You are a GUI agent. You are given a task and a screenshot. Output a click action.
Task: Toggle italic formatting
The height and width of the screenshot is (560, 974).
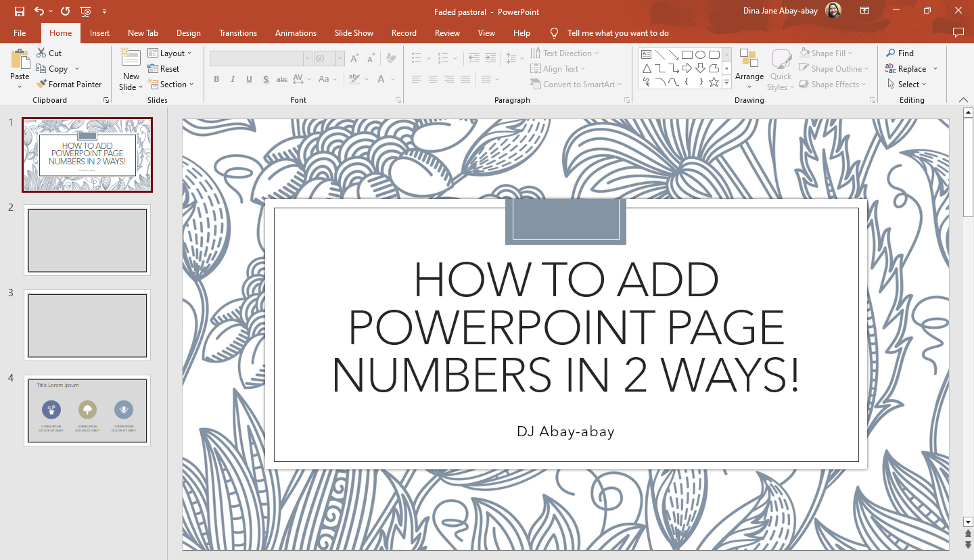[232, 79]
